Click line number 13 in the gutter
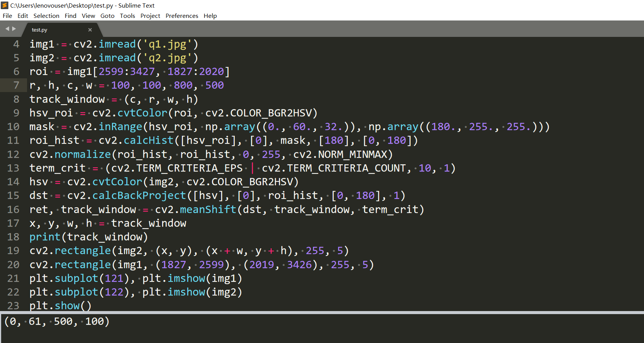The image size is (644, 343). tap(13, 168)
